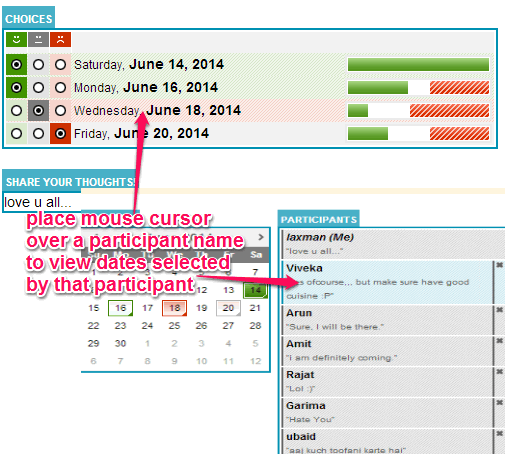This screenshot has height=454, width=505.
Task: Click the thoughts text field 'love u all...'
Action: [x=42, y=202]
